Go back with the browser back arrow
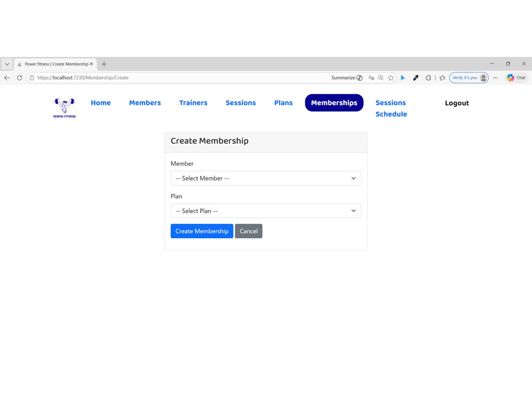 click(x=7, y=78)
